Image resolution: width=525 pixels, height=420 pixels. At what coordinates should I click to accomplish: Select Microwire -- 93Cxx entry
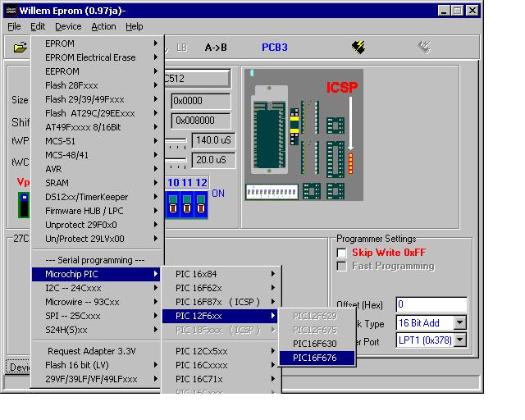[96, 302]
